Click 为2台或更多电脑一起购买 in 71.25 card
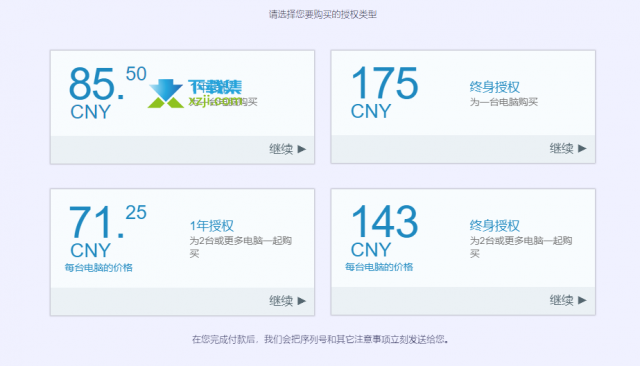 [240, 247]
